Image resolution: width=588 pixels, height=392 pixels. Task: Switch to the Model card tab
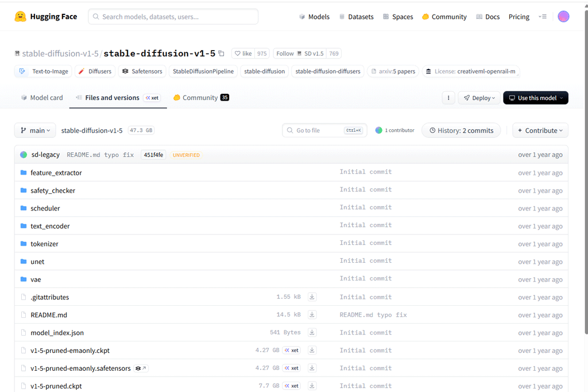tap(42, 98)
